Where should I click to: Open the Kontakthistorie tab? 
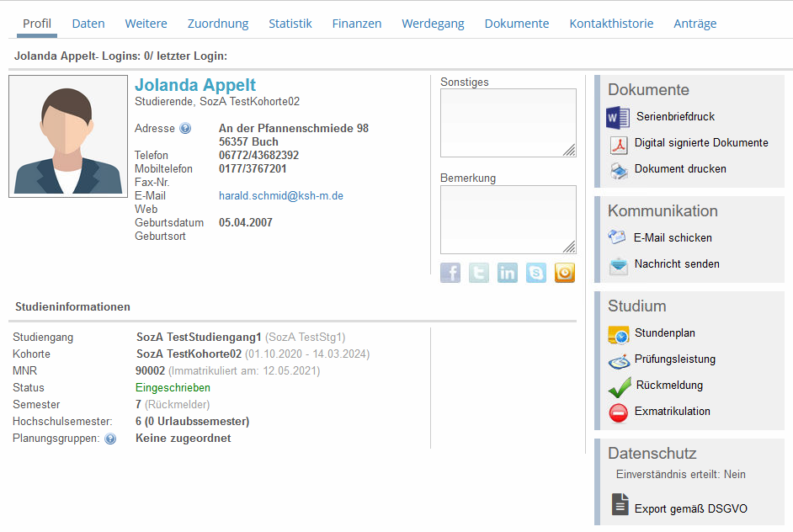611,24
